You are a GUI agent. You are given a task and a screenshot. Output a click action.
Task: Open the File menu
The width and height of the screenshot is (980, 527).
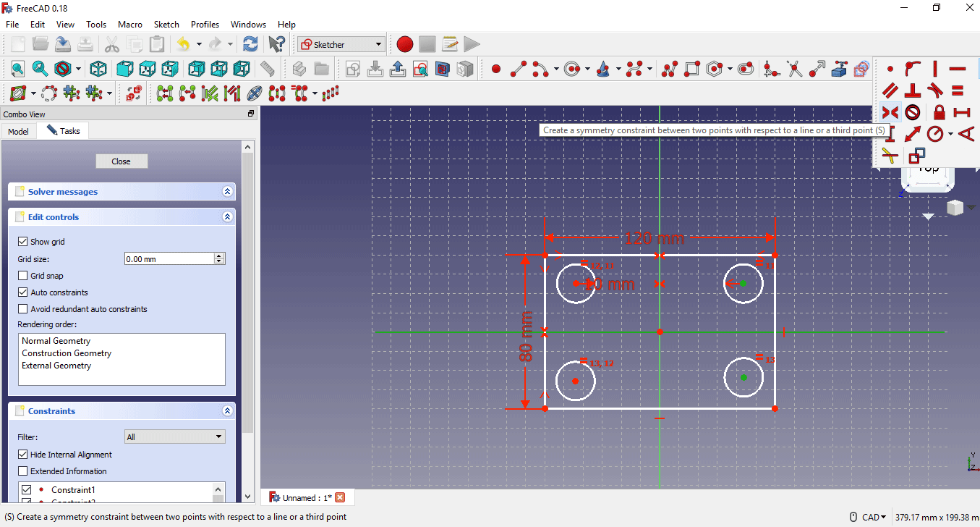(12, 25)
